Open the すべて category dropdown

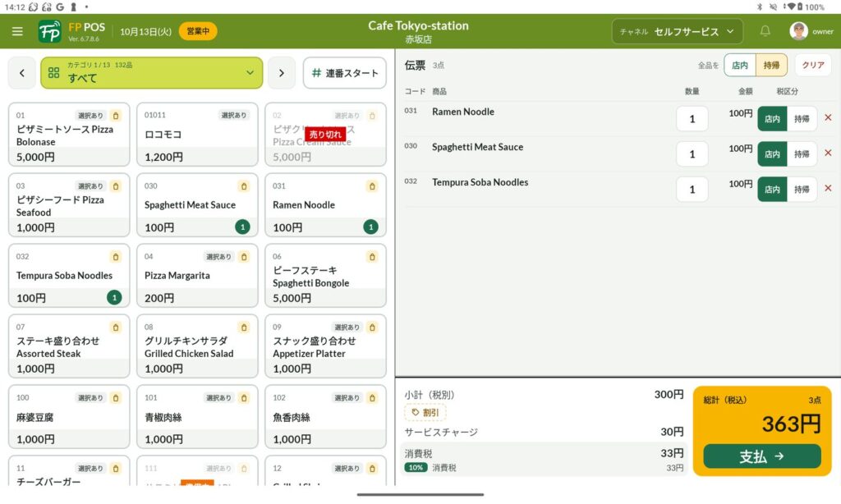click(151, 73)
